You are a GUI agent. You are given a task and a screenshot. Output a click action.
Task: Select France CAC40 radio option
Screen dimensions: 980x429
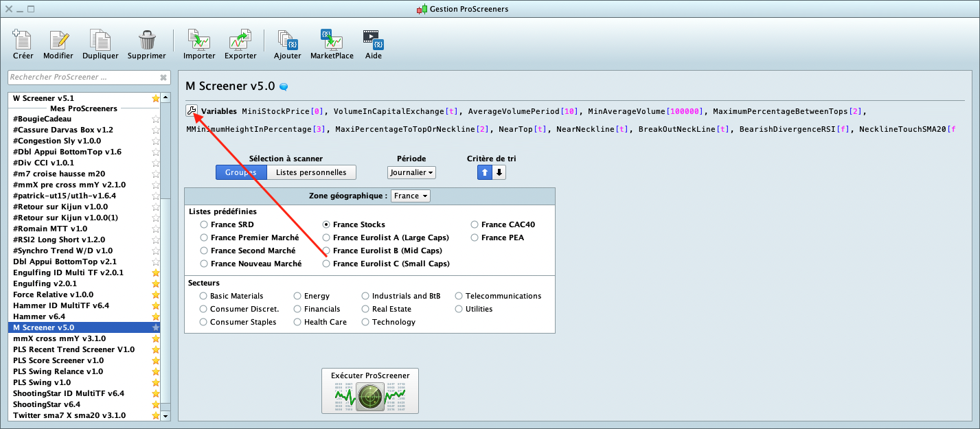pos(475,224)
